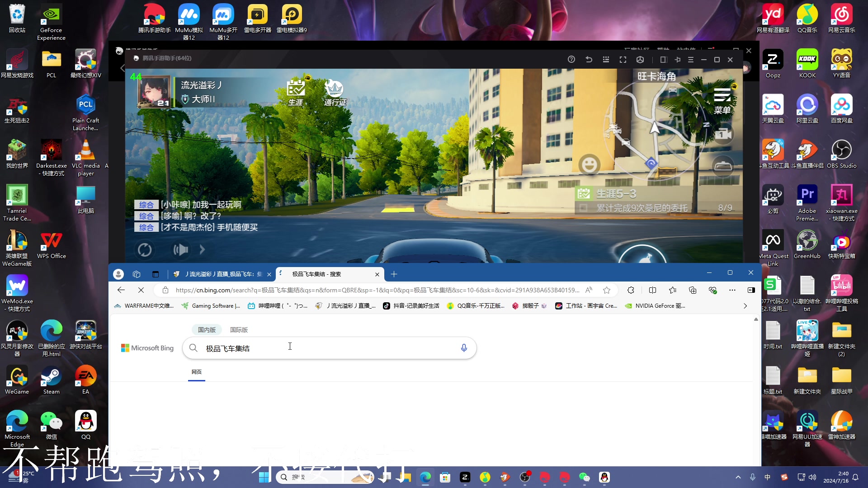The height and width of the screenshot is (488, 868).
Task: Open OBS Studio desktop shortcut
Action: pyautogui.click(x=842, y=154)
